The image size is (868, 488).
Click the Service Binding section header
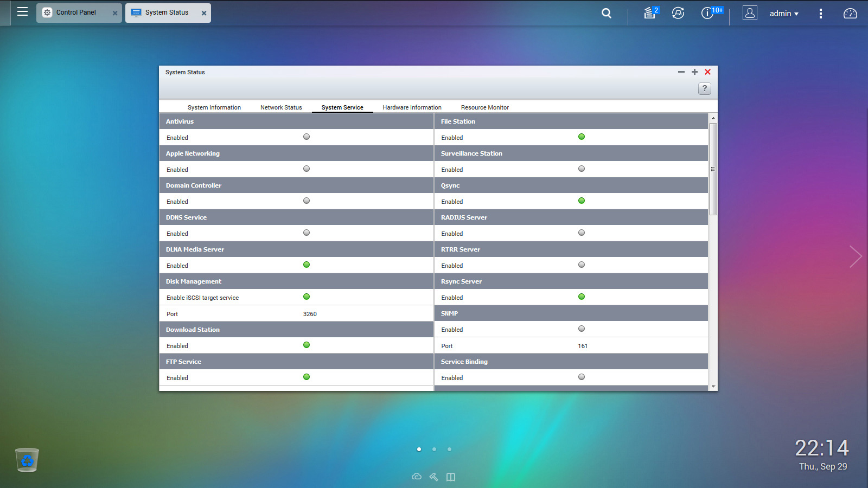click(x=571, y=362)
